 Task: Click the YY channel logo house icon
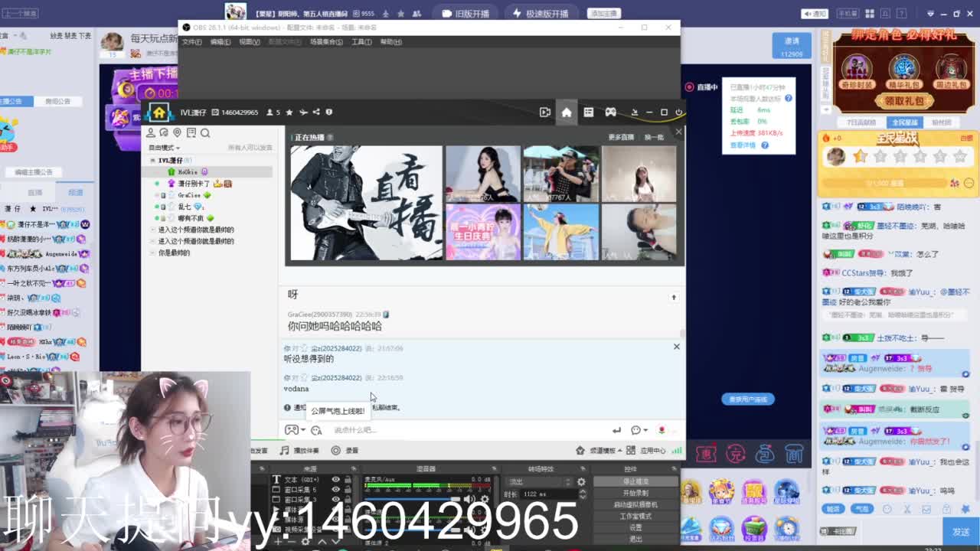tap(159, 112)
